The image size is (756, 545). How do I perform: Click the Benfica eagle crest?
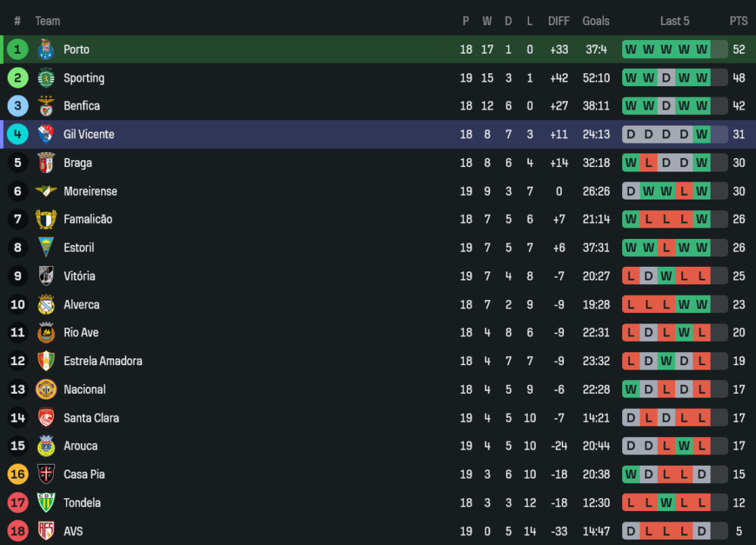[46, 106]
